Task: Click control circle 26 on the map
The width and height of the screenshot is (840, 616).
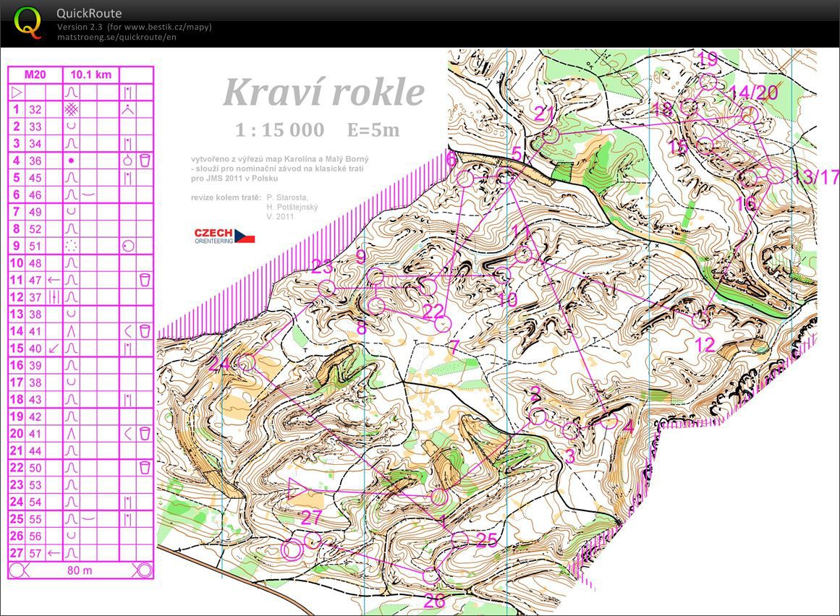Action: pos(430,576)
